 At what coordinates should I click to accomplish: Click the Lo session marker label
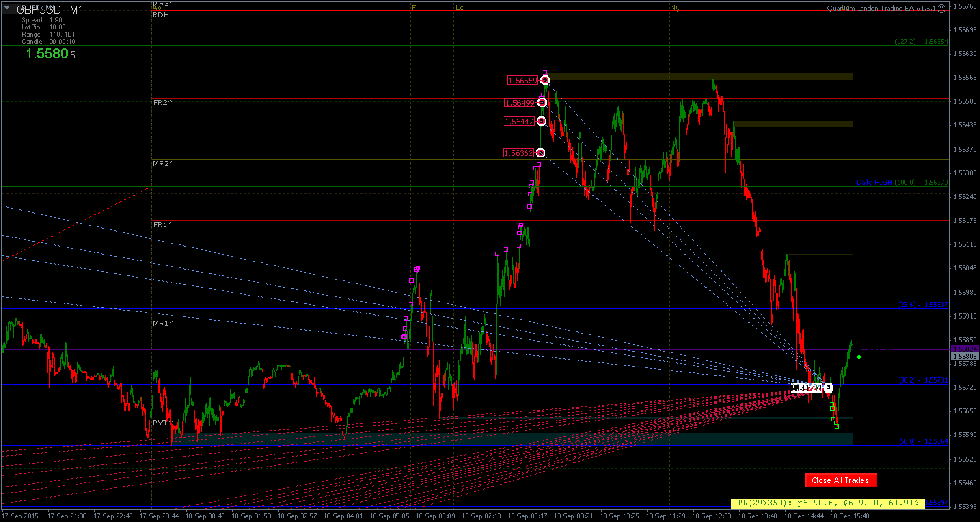click(x=459, y=7)
